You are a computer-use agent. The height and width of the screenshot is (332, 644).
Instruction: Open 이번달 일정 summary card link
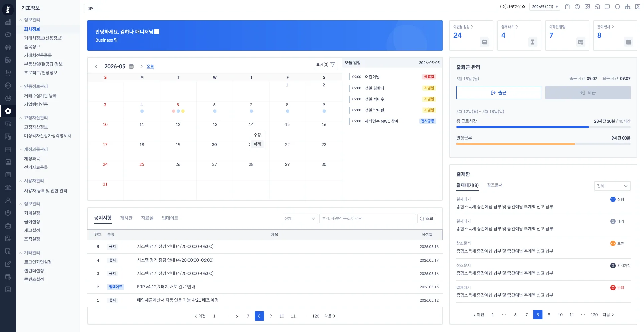(463, 27)
